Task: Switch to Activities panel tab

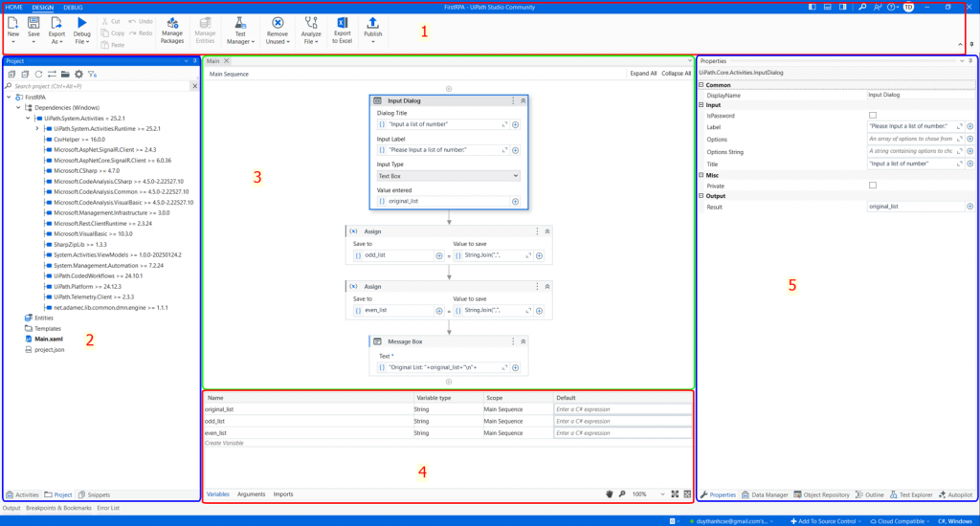Action: point(23,494)
